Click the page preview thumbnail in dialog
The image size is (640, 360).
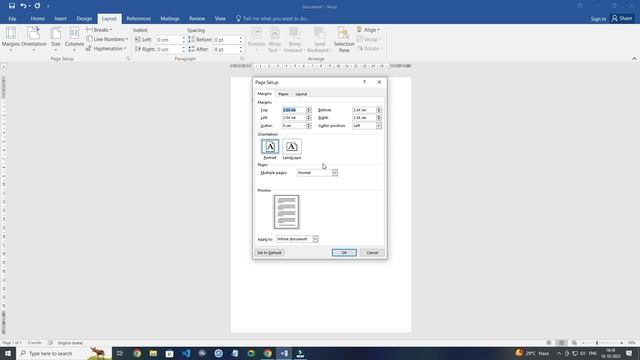[287, 212]
